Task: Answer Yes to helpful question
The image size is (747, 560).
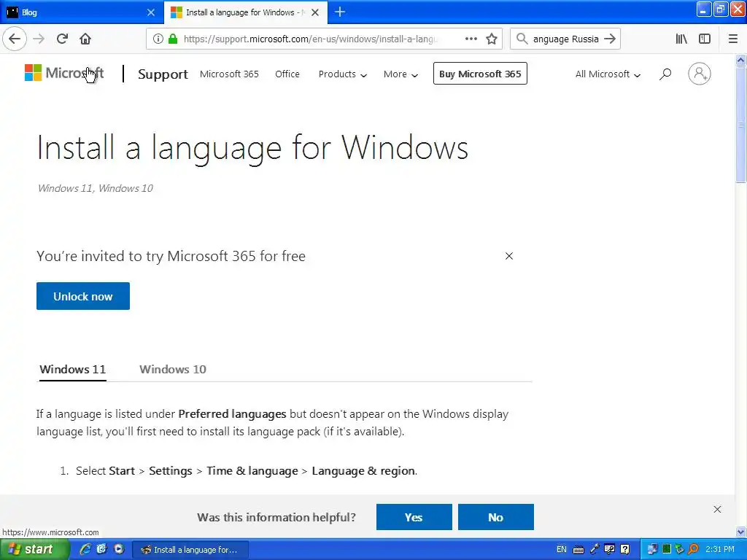Action: point(414,517)
